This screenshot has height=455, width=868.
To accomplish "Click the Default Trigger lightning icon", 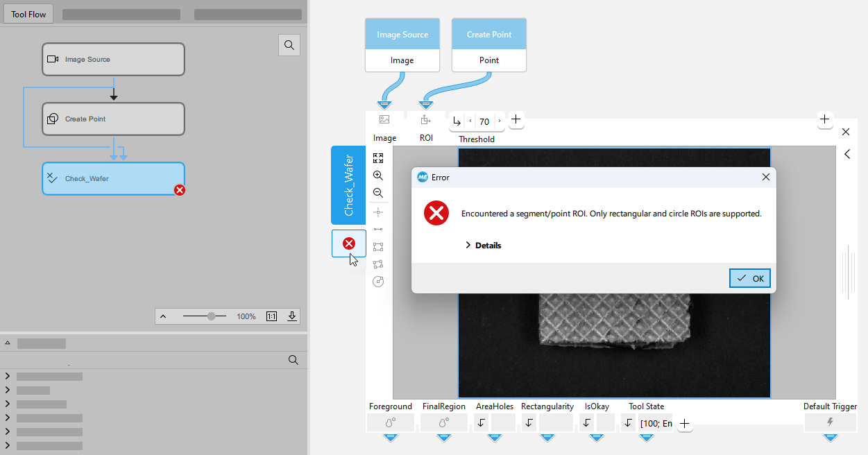I will 830,422.
